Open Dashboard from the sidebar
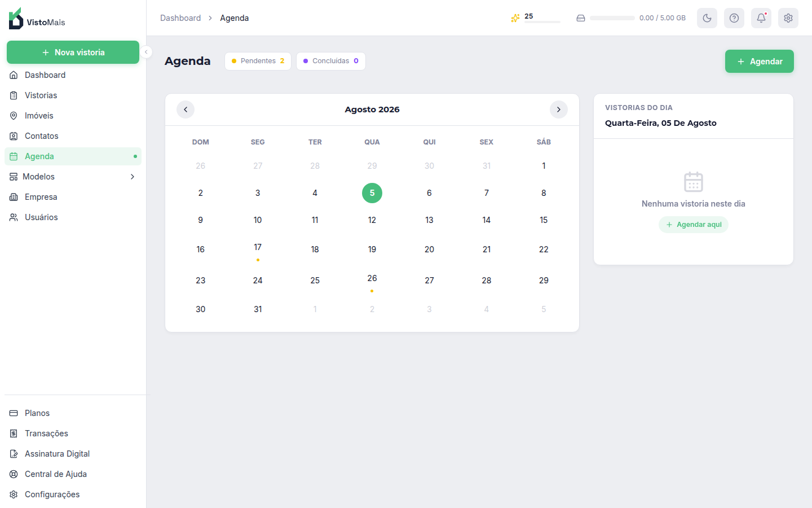812x508 pixels. click(x=73, y=75)
